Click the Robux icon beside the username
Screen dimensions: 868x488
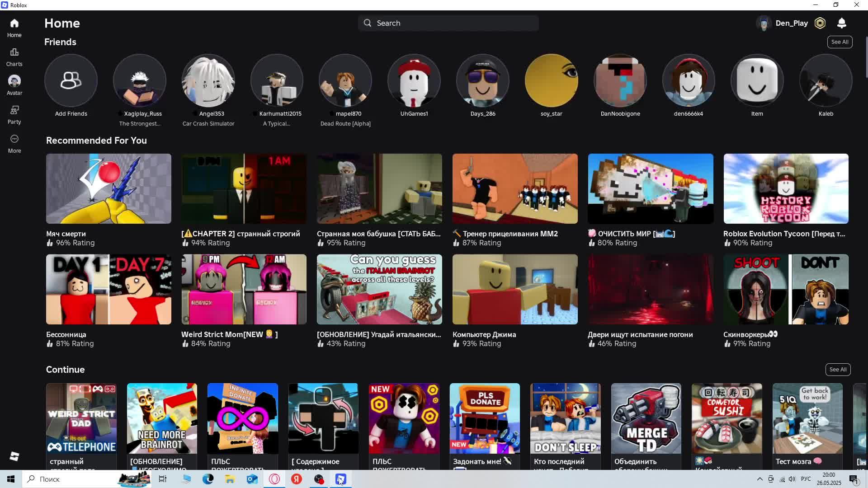pos(820,23)
